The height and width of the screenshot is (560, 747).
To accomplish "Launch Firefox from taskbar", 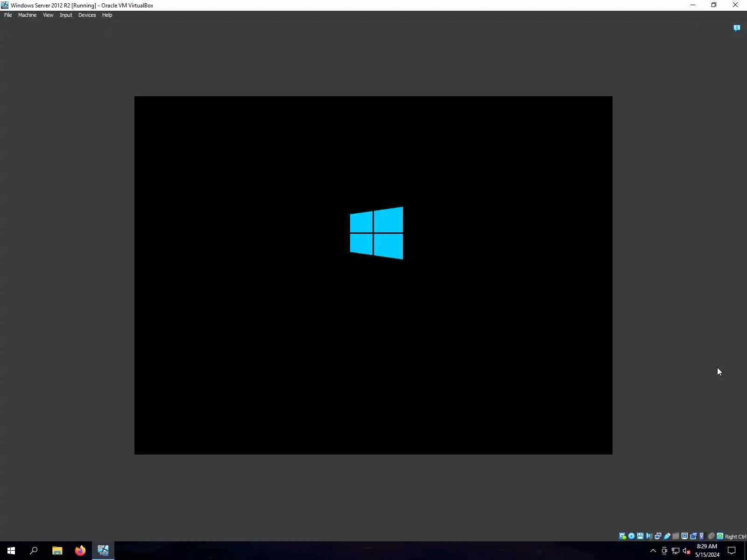I will [80, 551].
